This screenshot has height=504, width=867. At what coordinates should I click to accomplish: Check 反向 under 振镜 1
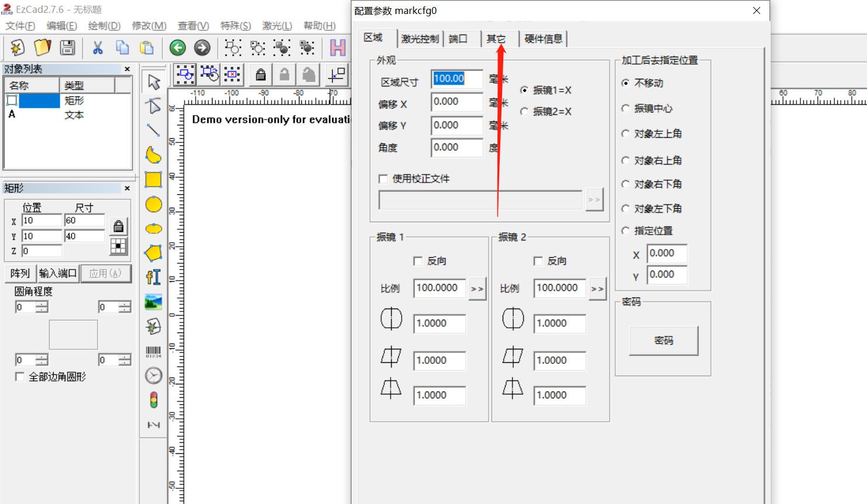(x=418, y=261)
